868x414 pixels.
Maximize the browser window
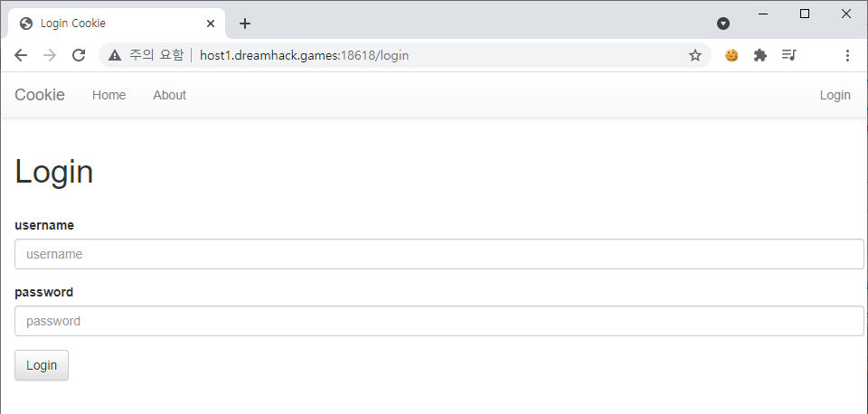click(805, 14)
